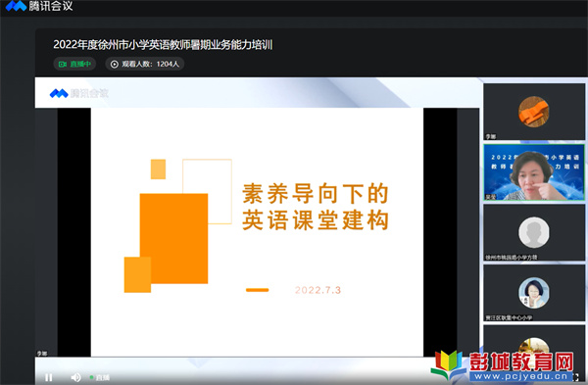Click the green 直播 live indicator in player bar
Screen dimensions: 588x385
(100, 377)
